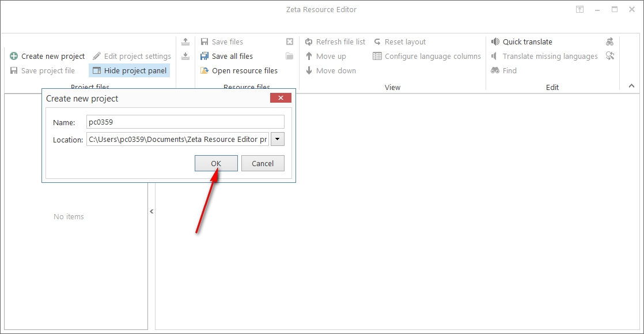Click Open resource files button
The height and width of the screenshot is (334, 644).
pos(239,71)
